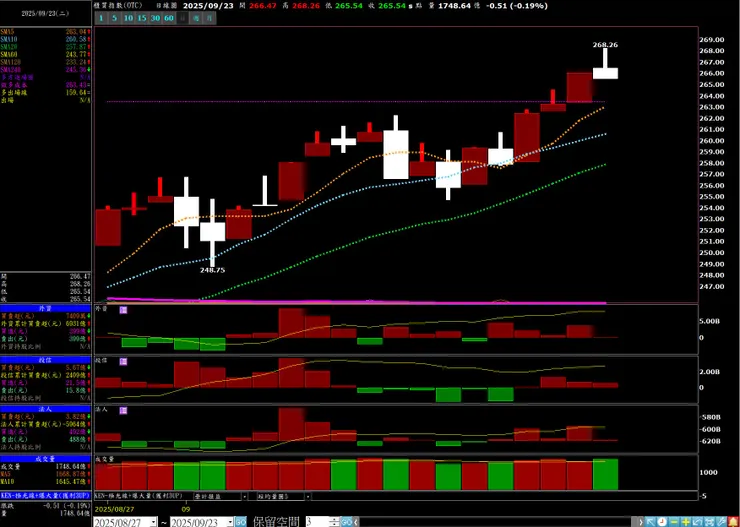Switch to the 1-minute timeframe button
This screenshot has width=740, height=527.
100,18
